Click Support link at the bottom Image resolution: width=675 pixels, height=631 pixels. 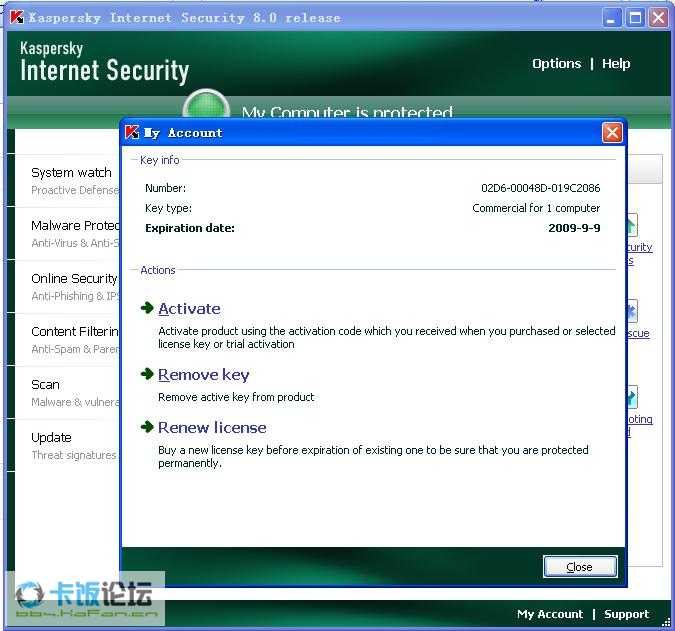coord(626,614)
